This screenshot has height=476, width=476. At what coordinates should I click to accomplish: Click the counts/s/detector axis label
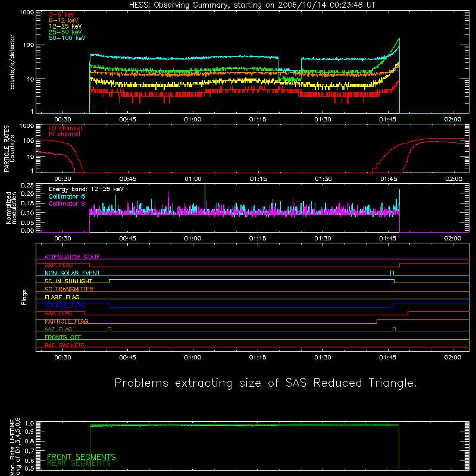coord(12,62)
